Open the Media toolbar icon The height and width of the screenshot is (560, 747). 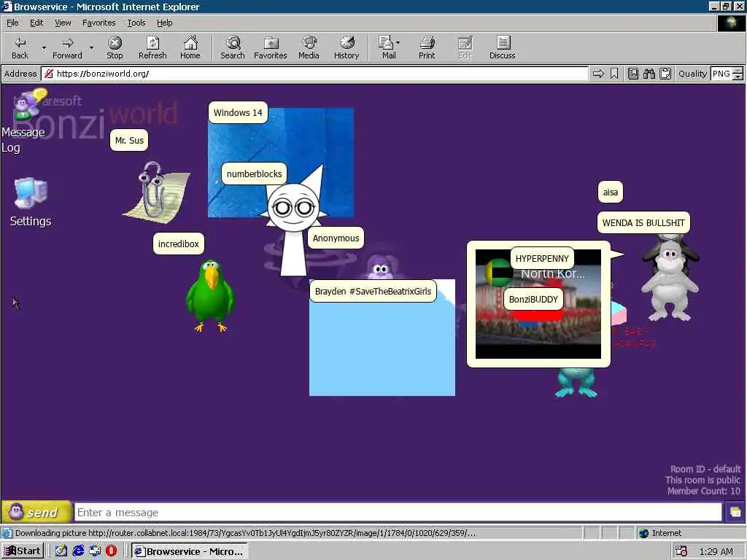[x=309, y=48]
